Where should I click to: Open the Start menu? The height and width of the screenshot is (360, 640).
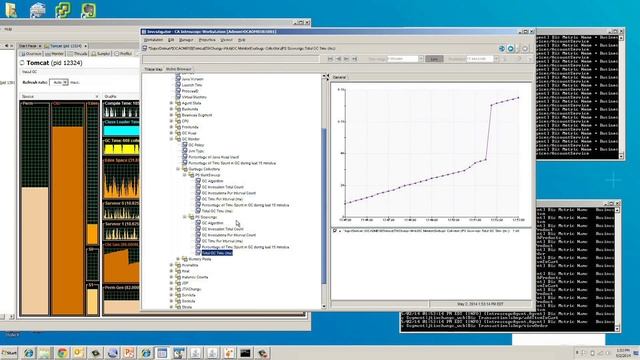9,353
